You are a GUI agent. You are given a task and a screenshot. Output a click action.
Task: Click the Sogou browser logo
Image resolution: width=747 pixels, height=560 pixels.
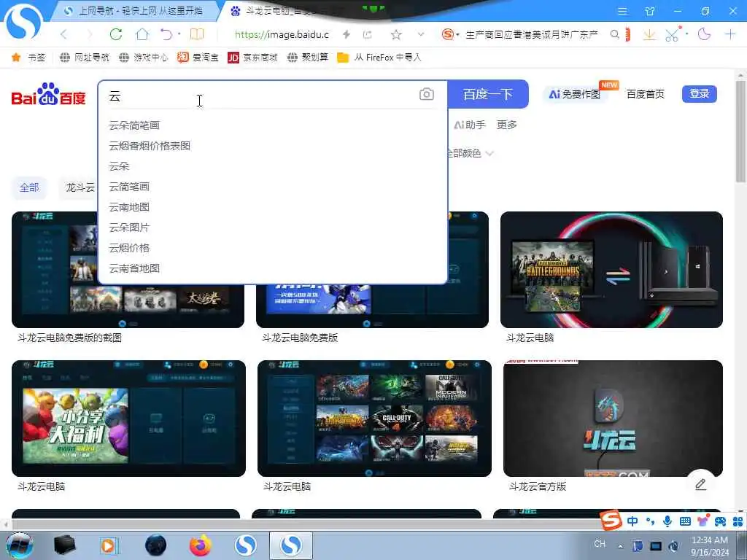pos(23,21)
